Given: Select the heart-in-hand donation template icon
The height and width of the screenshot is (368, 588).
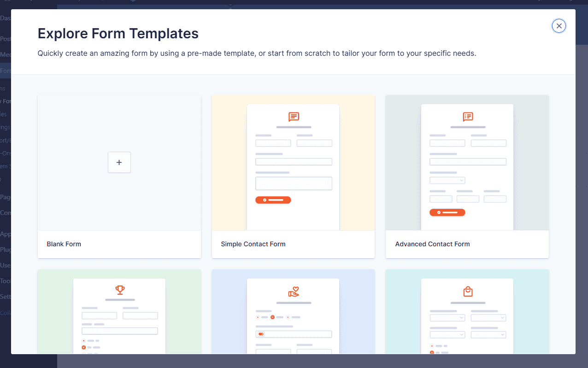Looking at the screenshot, I should tap(294, 291).
